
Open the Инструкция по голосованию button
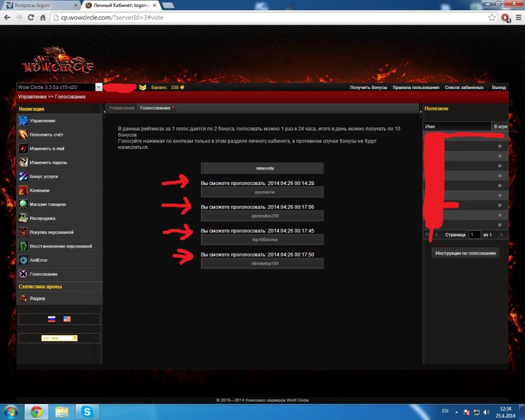point(465,253)
